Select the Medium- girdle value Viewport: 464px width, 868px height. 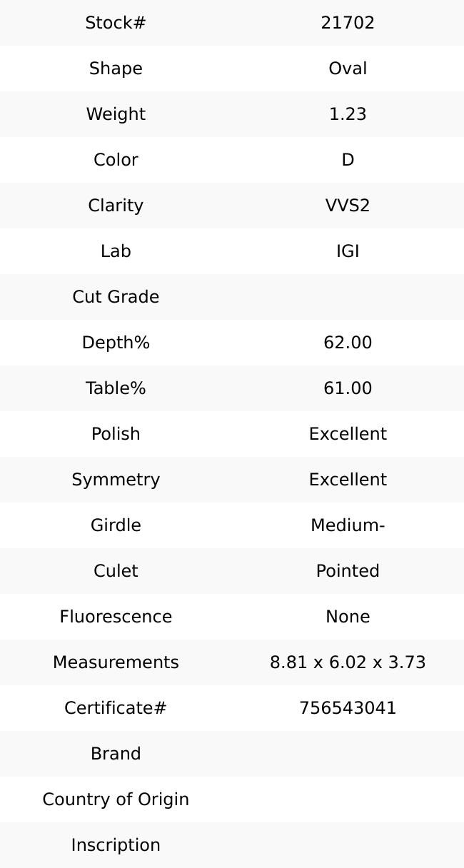pos(348,525)
